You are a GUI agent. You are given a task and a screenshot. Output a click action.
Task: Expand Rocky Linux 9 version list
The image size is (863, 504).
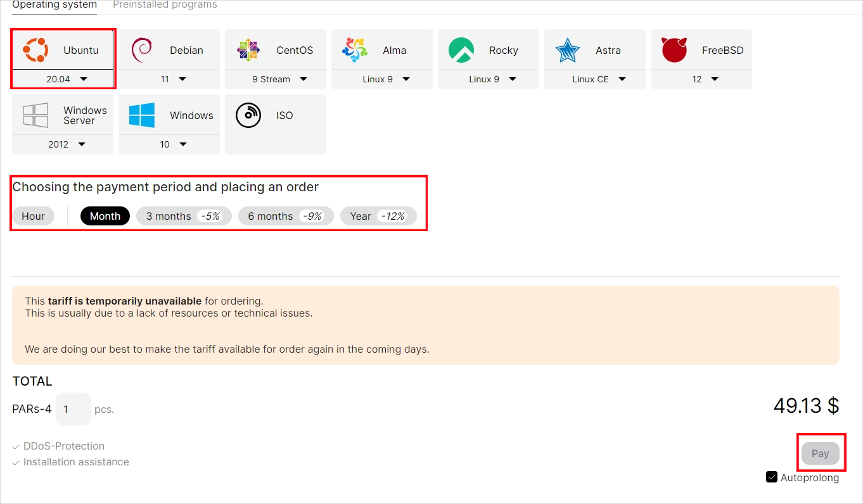coord(489,79)
